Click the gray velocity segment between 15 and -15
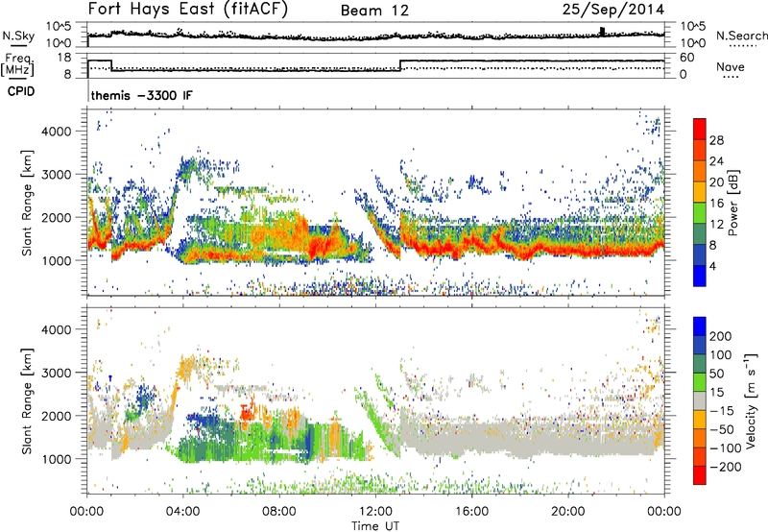 point(700,400)
